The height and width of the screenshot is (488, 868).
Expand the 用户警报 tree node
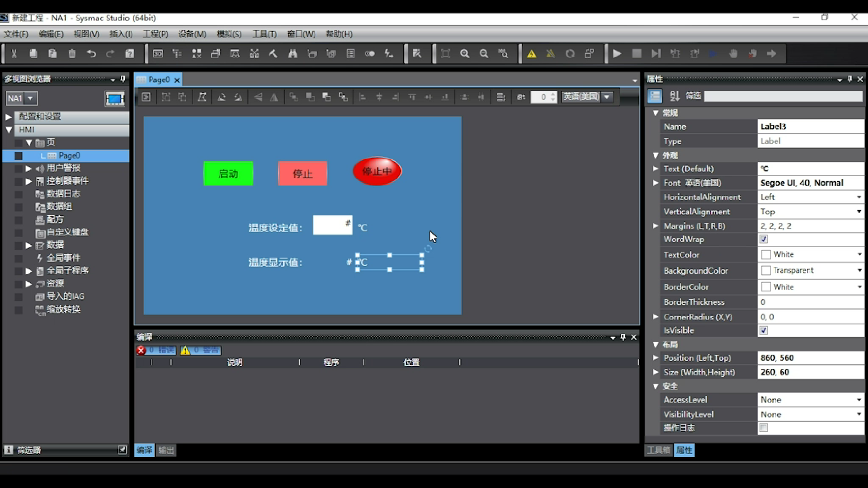[x=29, y=169]
